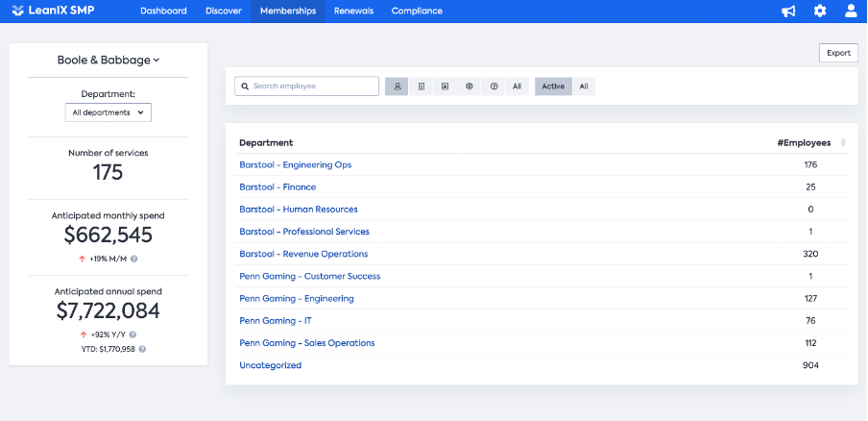Open Barstool - Professional Services department
Image resolution: width=868 pixels, height=421 pixels.
click(304, 232)
